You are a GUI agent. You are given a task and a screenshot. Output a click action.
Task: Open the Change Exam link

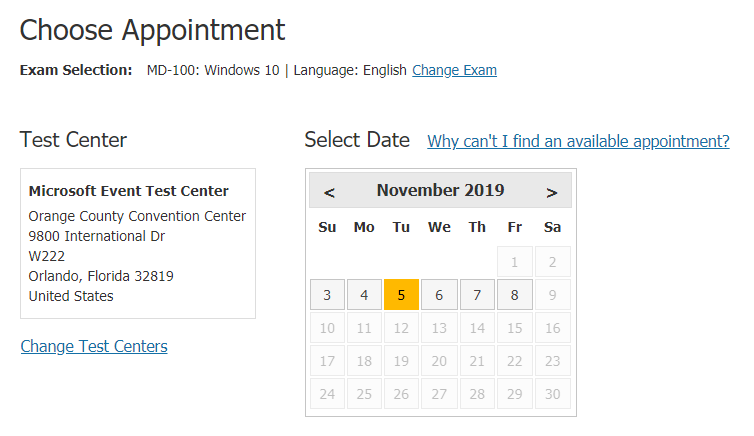[x=454, y=70]
